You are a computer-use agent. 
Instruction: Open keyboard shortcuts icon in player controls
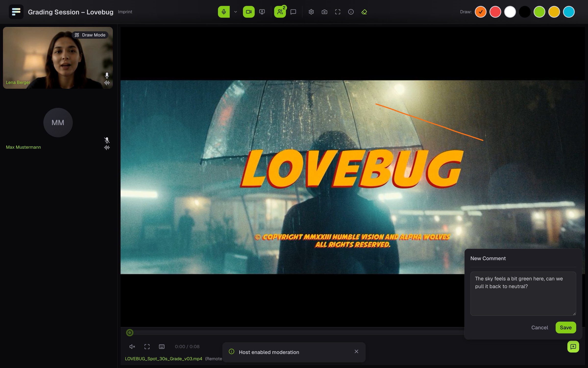coord(162,346)
